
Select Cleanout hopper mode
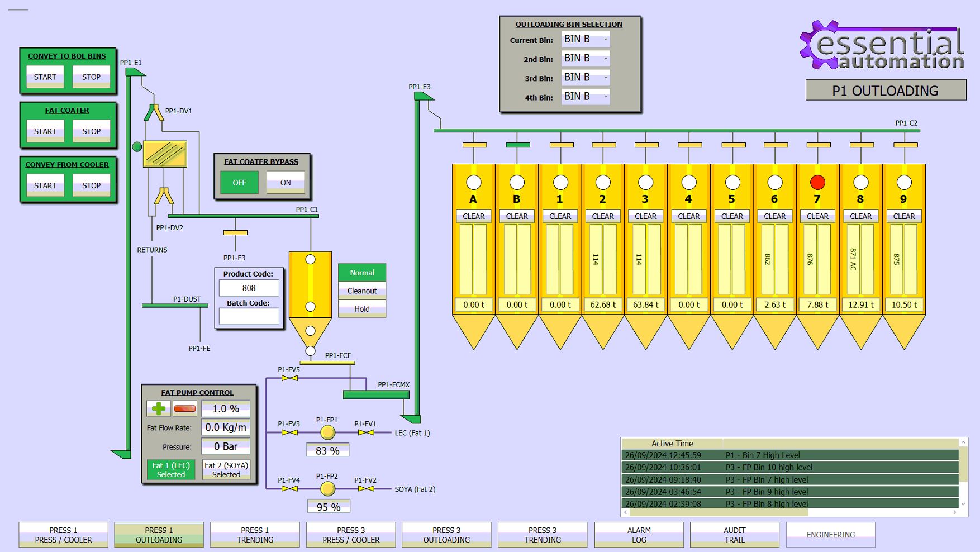click(x=362, y=291)
